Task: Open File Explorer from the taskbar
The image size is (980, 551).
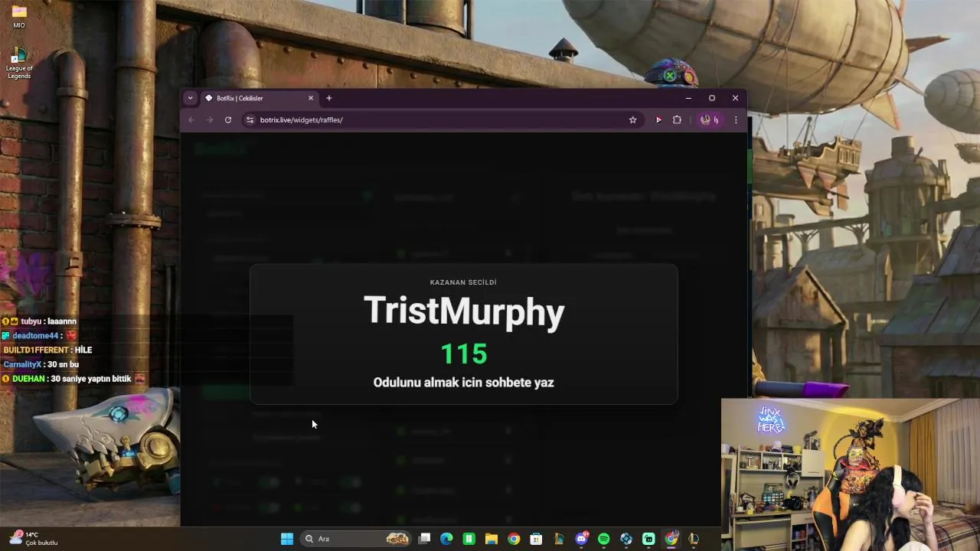Action: coord(492,539)
